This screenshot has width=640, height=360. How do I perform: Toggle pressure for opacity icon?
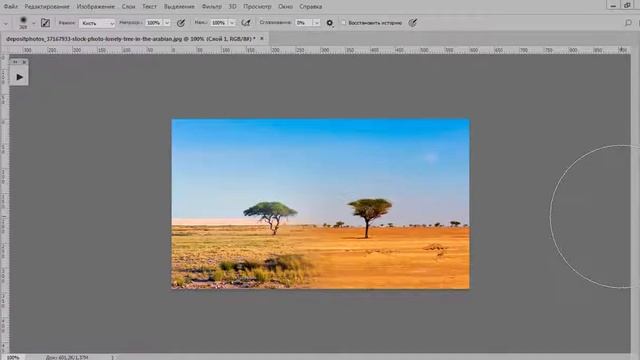tap(181, 23)
